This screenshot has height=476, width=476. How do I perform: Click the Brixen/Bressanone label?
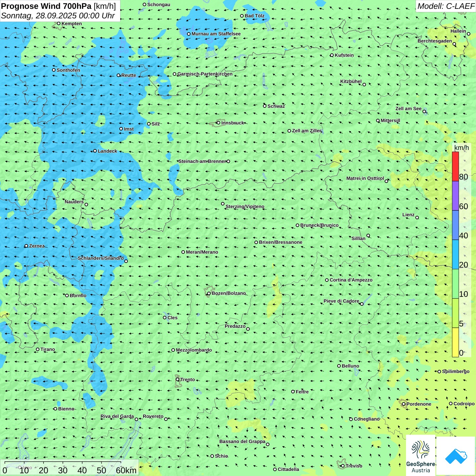tap(280, 242)
